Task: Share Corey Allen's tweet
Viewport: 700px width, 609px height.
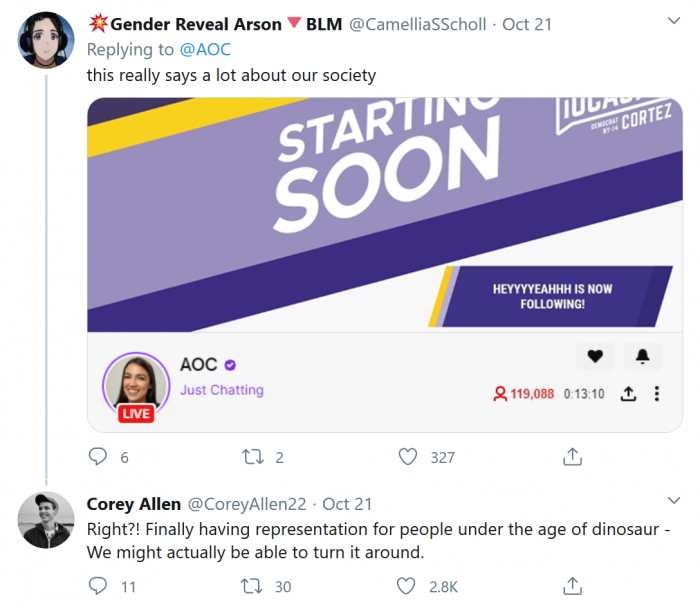Action: [573, 586]
